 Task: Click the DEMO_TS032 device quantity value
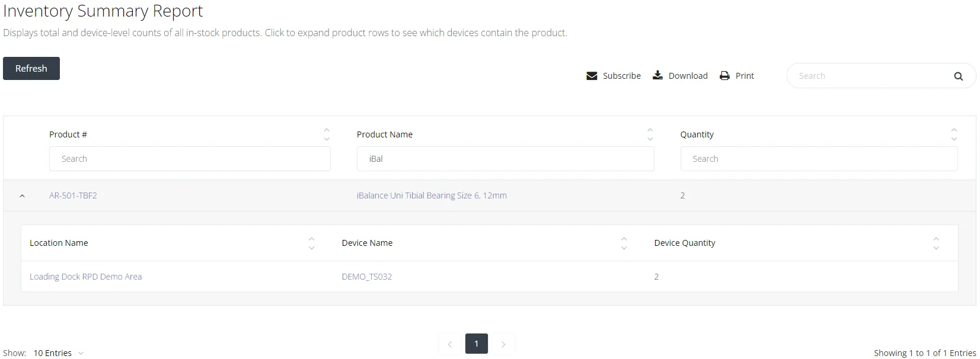657,277
